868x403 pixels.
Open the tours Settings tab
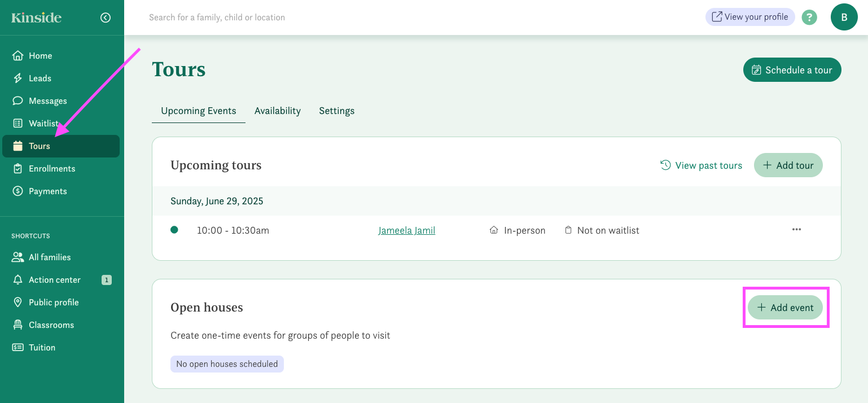point(336,111)
